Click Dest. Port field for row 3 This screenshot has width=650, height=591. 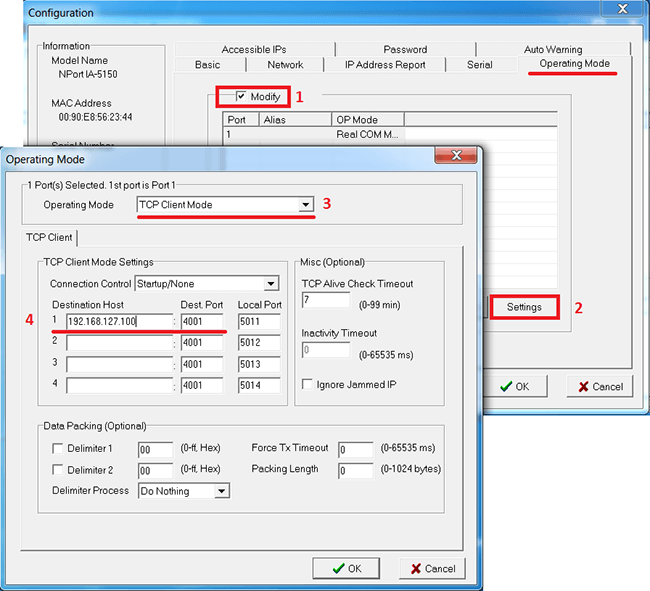click(x=202, y=364)
